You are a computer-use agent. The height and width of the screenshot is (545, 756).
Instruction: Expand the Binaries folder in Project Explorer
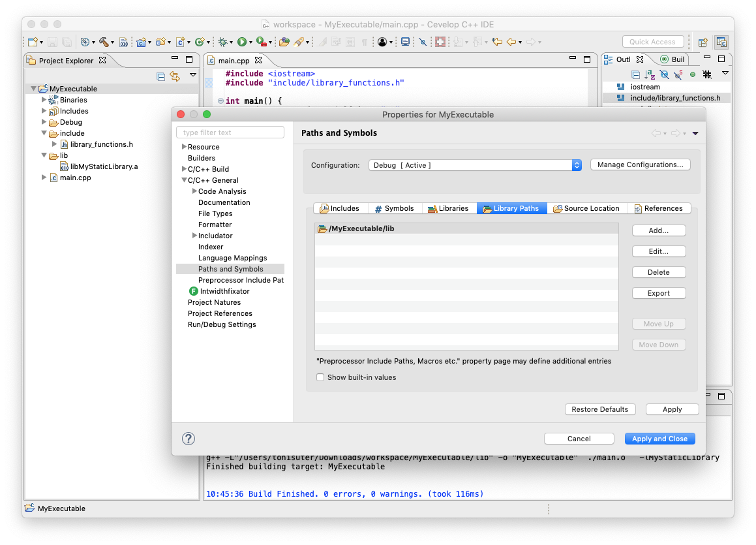(x=44, y=100)
